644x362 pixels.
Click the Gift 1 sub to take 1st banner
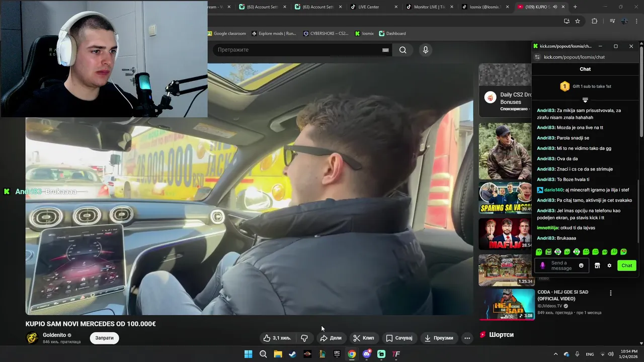(585, 86)
